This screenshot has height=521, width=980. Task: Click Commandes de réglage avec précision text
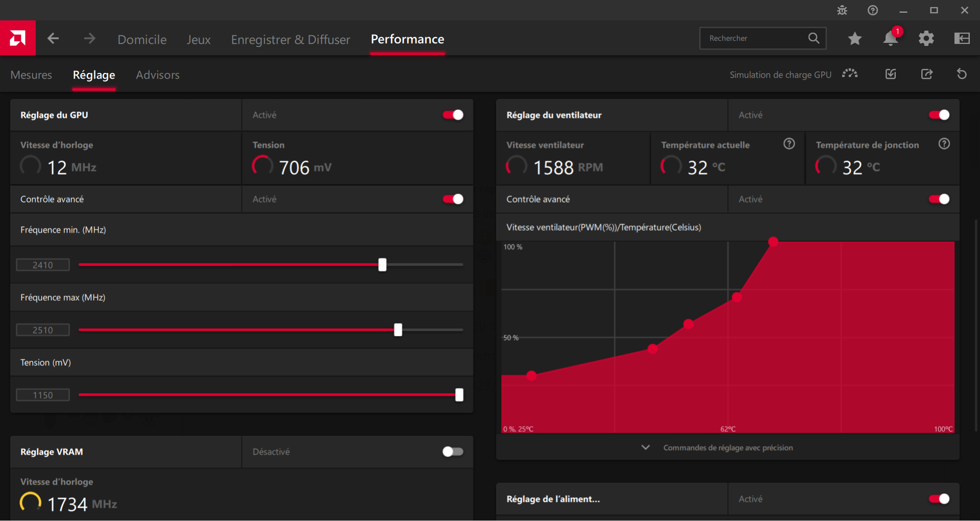(728, 448)
